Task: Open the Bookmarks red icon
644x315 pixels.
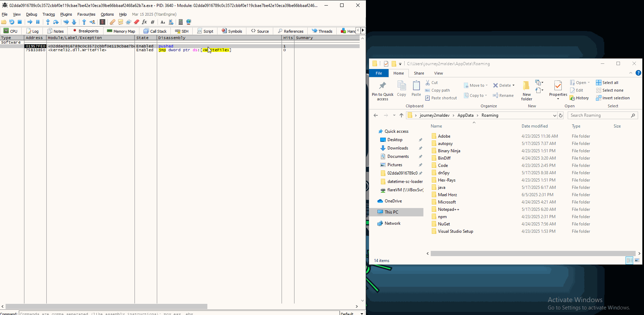Action: 137,22
